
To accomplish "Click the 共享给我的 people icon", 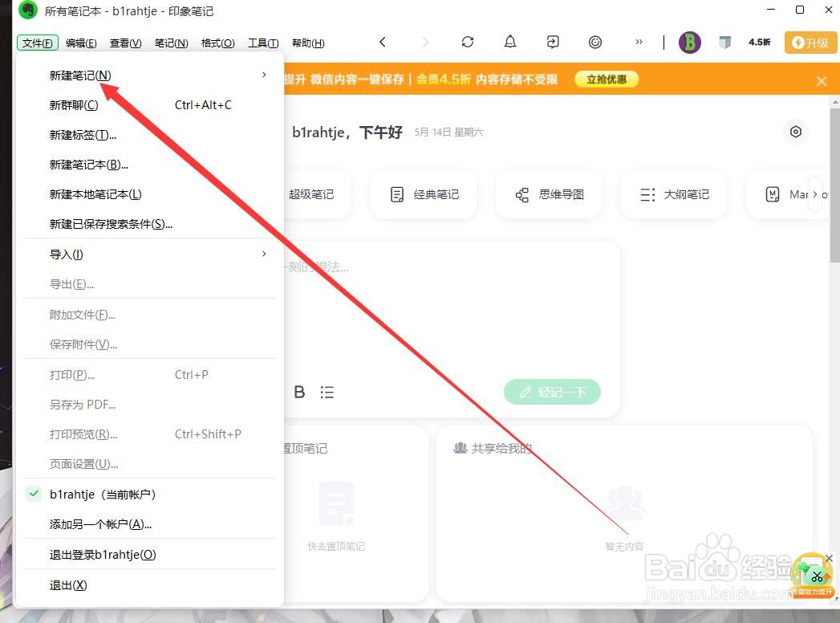I will [x=461, y=448].
